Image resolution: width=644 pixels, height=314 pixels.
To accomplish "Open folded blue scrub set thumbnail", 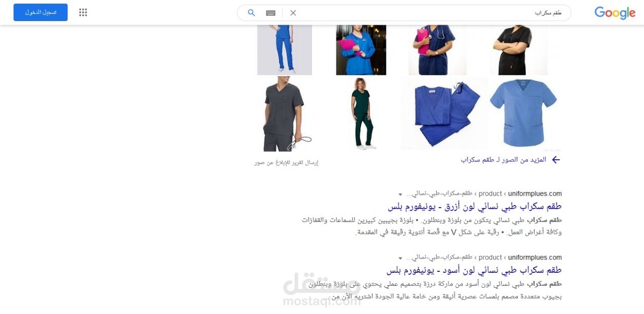I will (444, 114).
